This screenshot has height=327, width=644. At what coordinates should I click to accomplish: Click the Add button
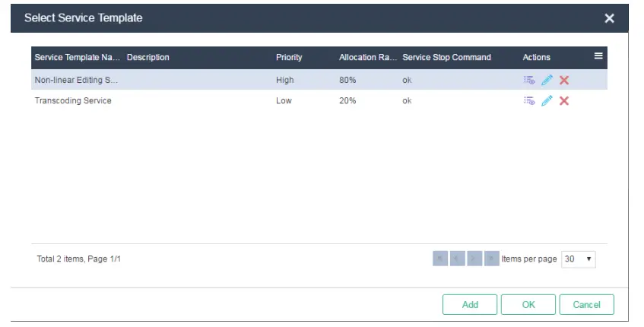[x=470, y=304]
